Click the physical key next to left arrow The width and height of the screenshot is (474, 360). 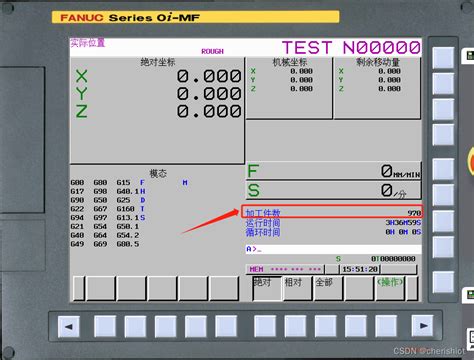click(x=105, y=326)
